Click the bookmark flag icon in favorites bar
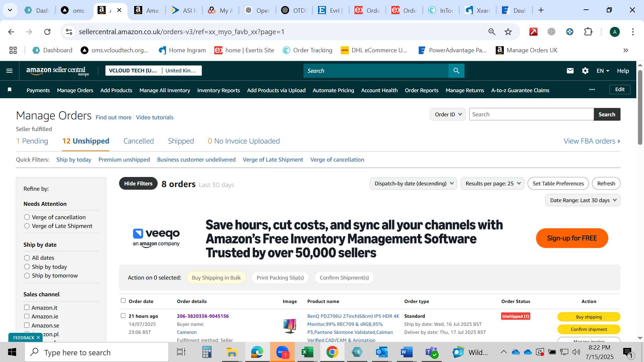Image resolution: width=644 pixels, height=362 pixels. pos(10,89)
